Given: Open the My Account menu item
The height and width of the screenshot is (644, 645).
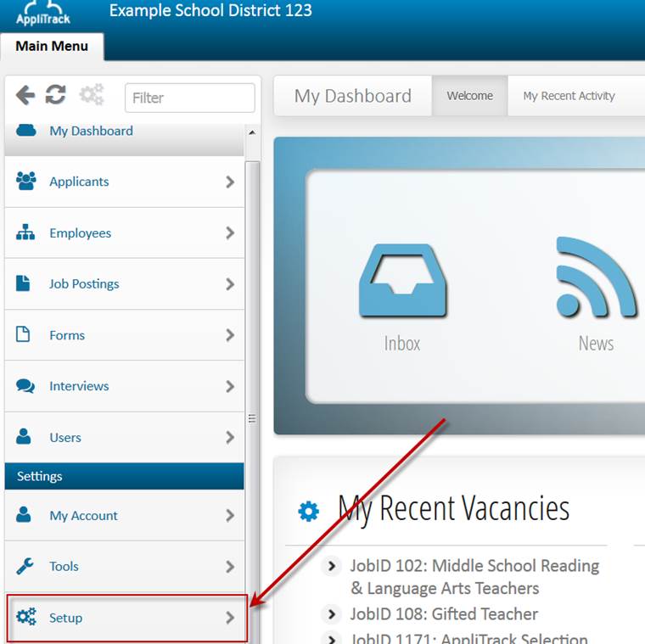Looking at the screenshot, I should coord(124,515).
